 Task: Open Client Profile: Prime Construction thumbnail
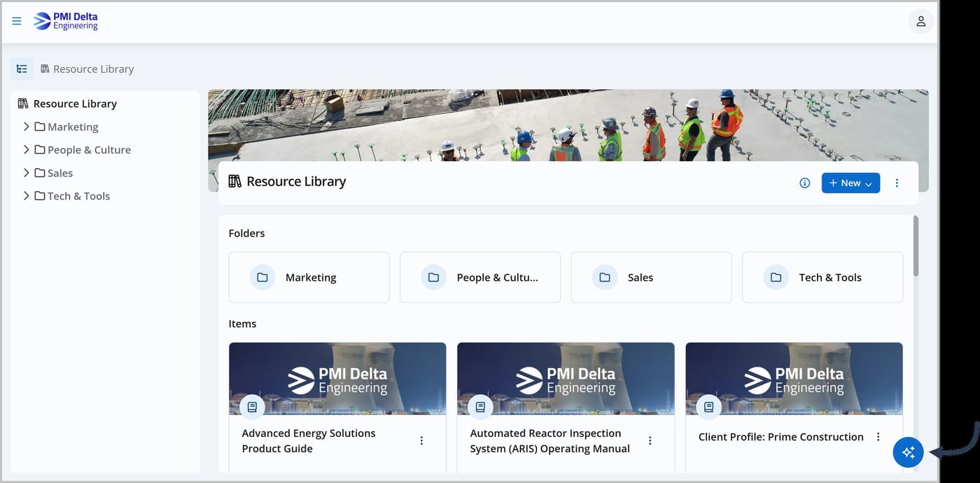tap(794, 379)
